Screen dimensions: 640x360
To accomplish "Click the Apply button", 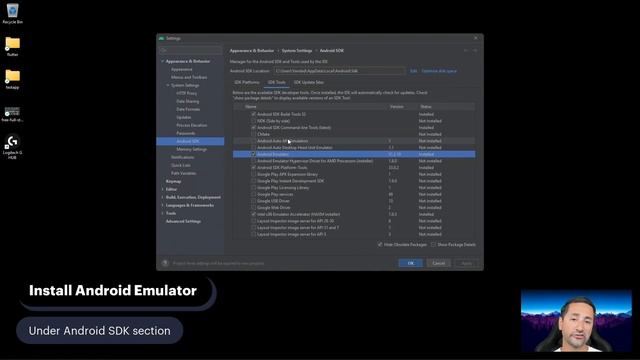I will tap(467, 263).
